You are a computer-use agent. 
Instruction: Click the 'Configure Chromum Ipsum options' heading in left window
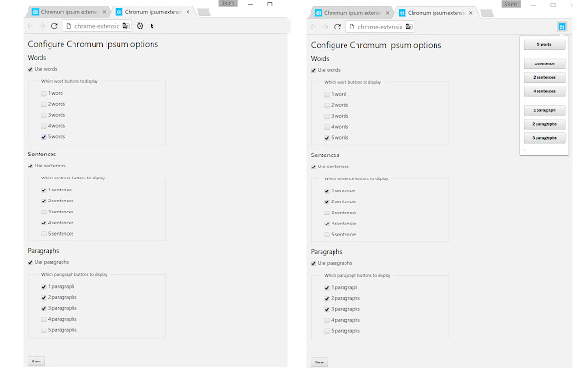click(x=93, y=44)
